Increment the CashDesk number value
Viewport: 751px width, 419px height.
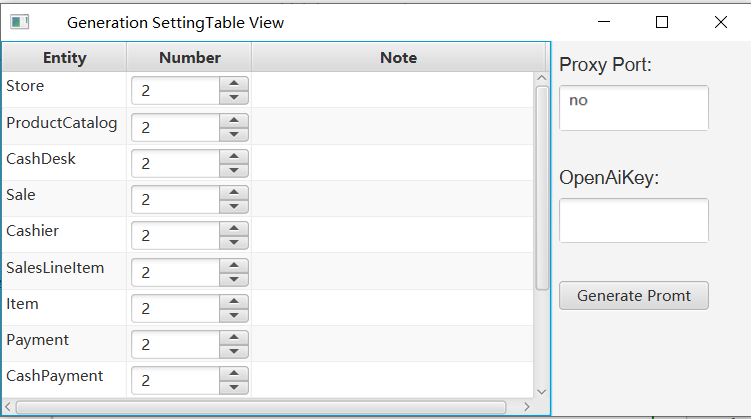233,156
